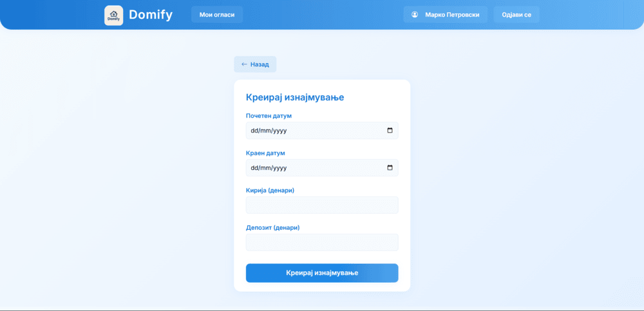Viewport: 644px width, 311px height.
Task: Go back using Назад button
Action: coord(255,64)
